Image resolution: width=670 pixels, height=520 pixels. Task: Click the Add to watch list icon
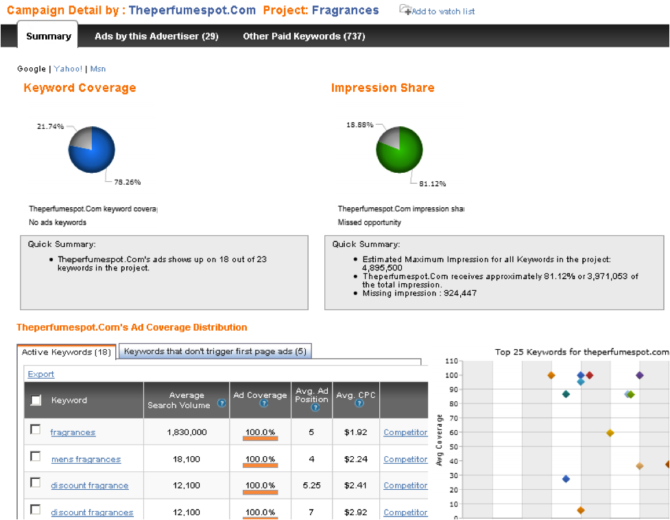[405, 10]
